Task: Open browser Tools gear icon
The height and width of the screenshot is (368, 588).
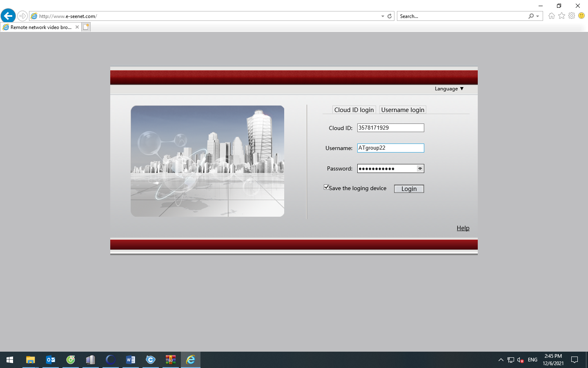Action: coord(572,16)
